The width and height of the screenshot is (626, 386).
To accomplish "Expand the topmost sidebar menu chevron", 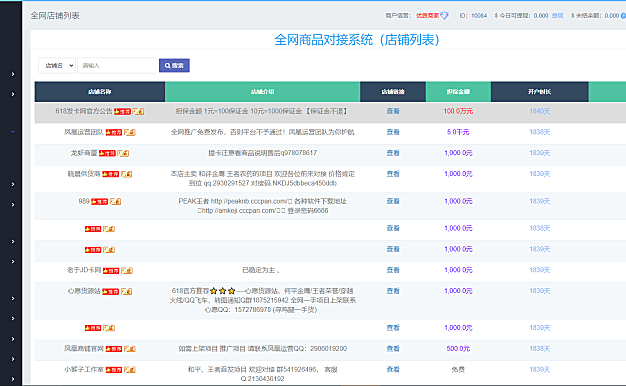I will point(13,74).
